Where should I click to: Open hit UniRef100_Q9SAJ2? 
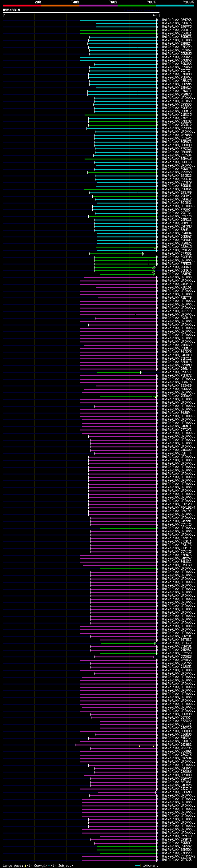pyautogui.click(x=177, y=30)
